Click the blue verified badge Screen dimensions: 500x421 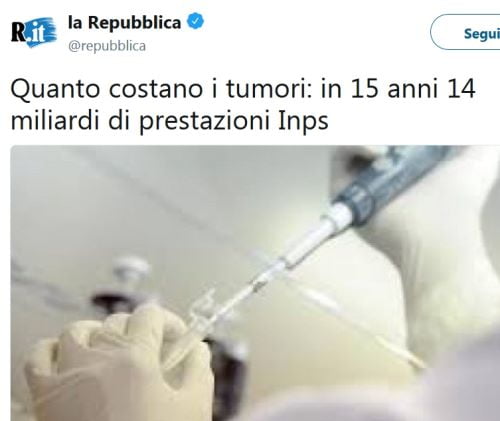pos(195,21)
